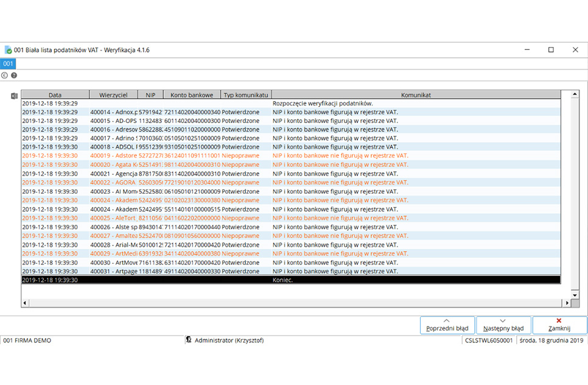Select the highlighted Koniec row
The width and height of the screenshot is (588, 385).
291,280
